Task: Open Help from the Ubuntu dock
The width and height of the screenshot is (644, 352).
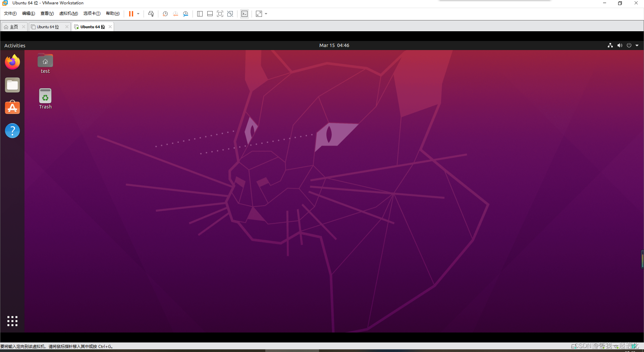Action: 12,131
